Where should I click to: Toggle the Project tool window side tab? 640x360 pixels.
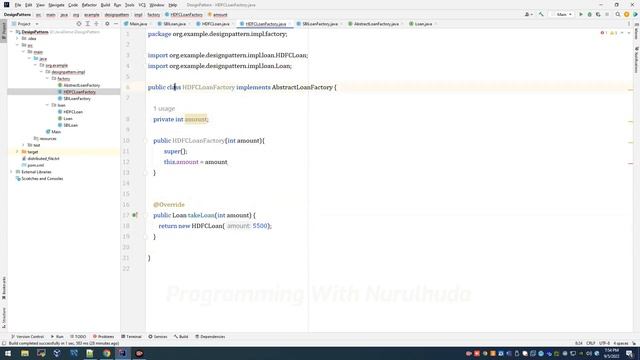pyautogui.click(x=4, y=32)
